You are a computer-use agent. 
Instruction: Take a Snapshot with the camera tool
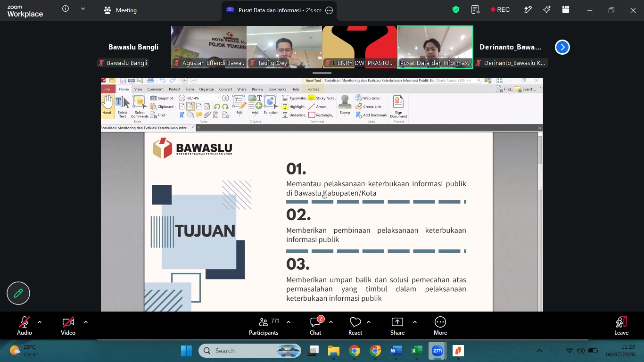[x=162, y=98]
